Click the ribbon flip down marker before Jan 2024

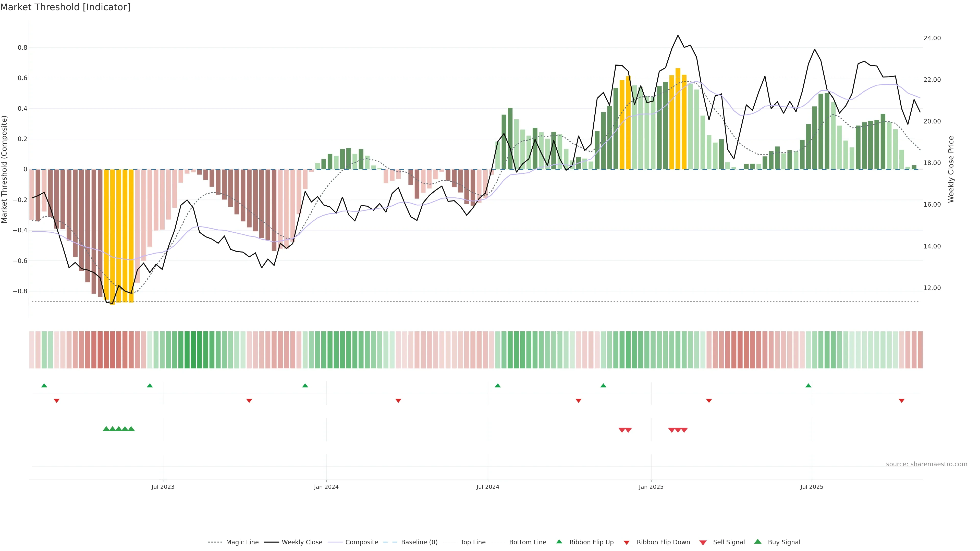click(249, 401)
